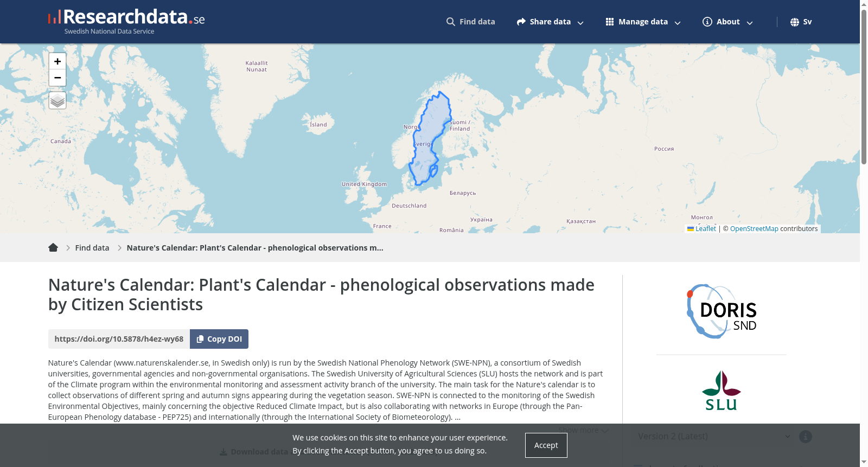Image resolution: width=868 pixels, height=467 pixels.
Task: Accept the cookies notice
Action: (x=546, y=445)
